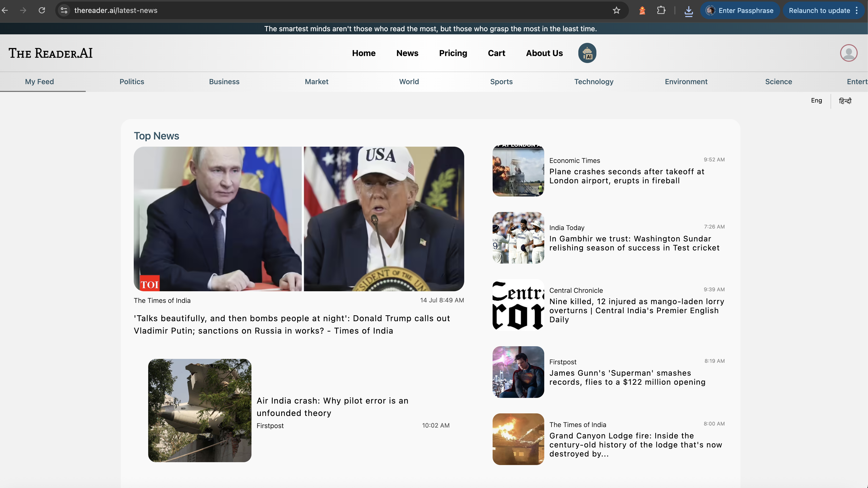Open the Superman box office headline
868x488 pixels.
click(x=627, y=377)
